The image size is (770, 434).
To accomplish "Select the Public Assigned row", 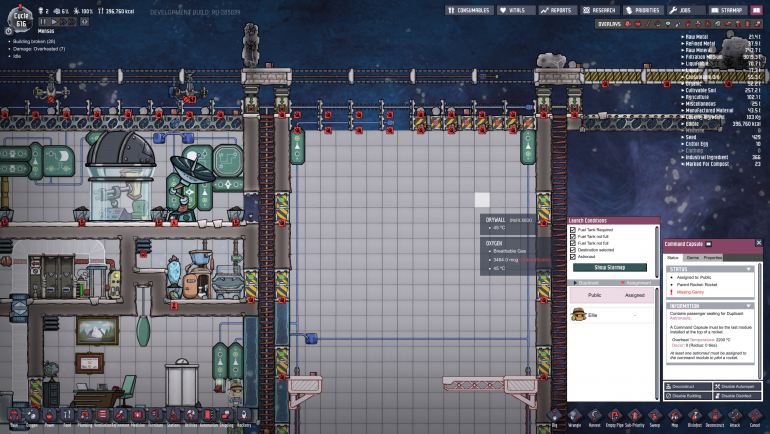I will coord(611,295).
